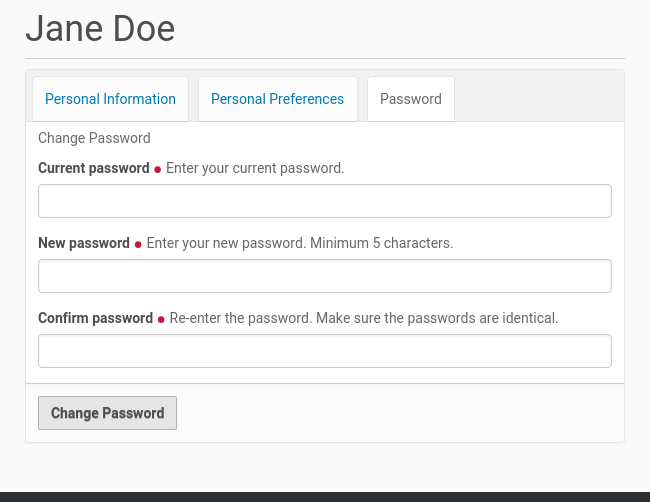Click the bold "Confirm password" label
This screenshot has height=502, width=650.
[x=95, y=318]
